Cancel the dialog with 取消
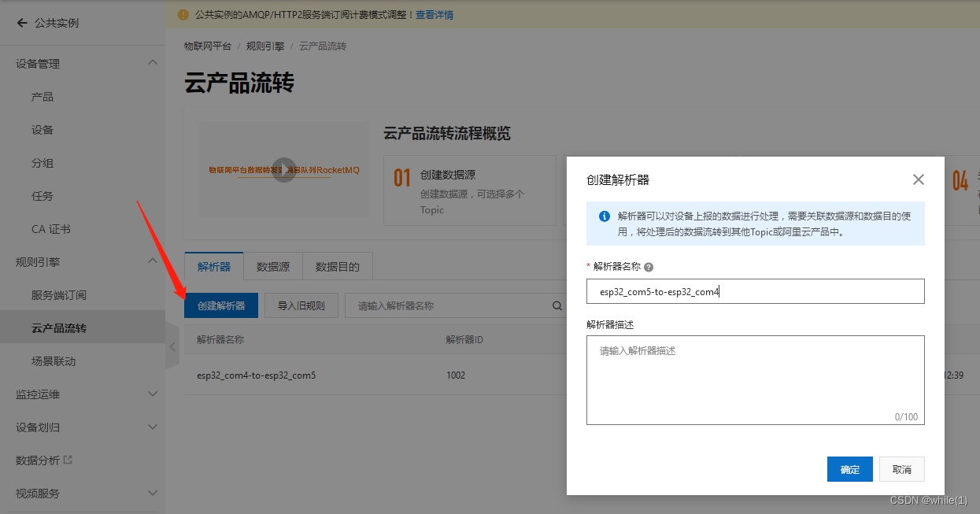The image size is (980, 514). tap(901, 468)
